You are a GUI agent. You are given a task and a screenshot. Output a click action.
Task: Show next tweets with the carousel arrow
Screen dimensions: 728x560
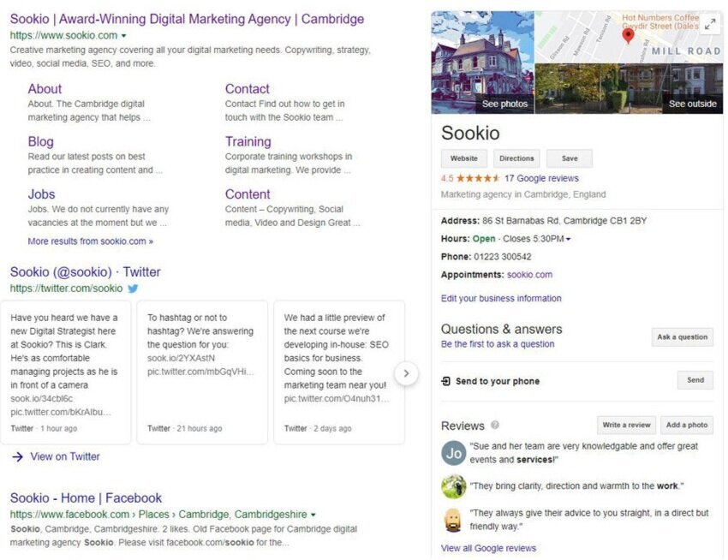click(406, 373)
